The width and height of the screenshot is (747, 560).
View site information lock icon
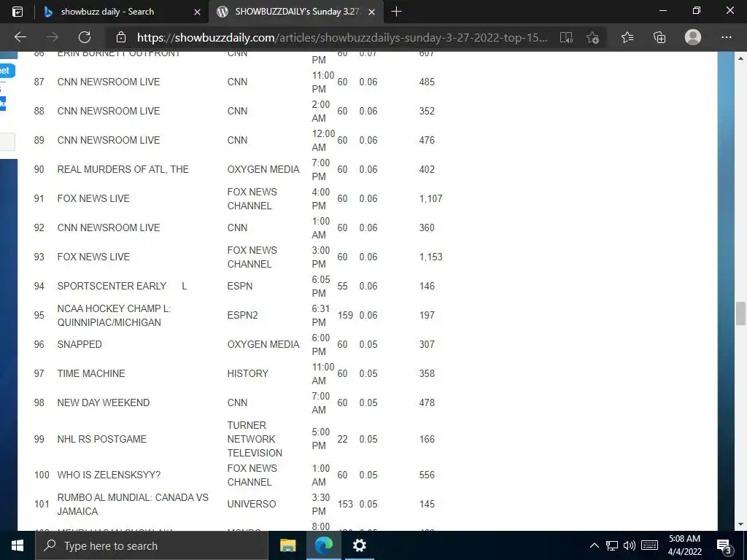121,37
